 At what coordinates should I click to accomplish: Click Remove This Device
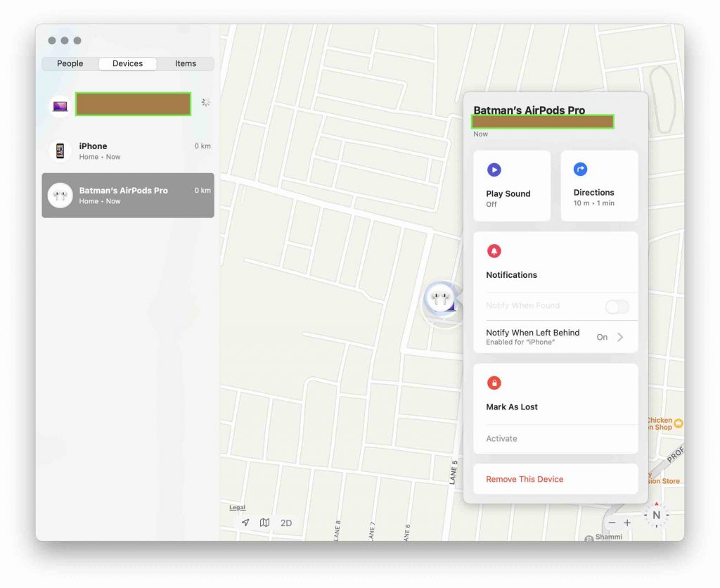(x=525, y=479)
